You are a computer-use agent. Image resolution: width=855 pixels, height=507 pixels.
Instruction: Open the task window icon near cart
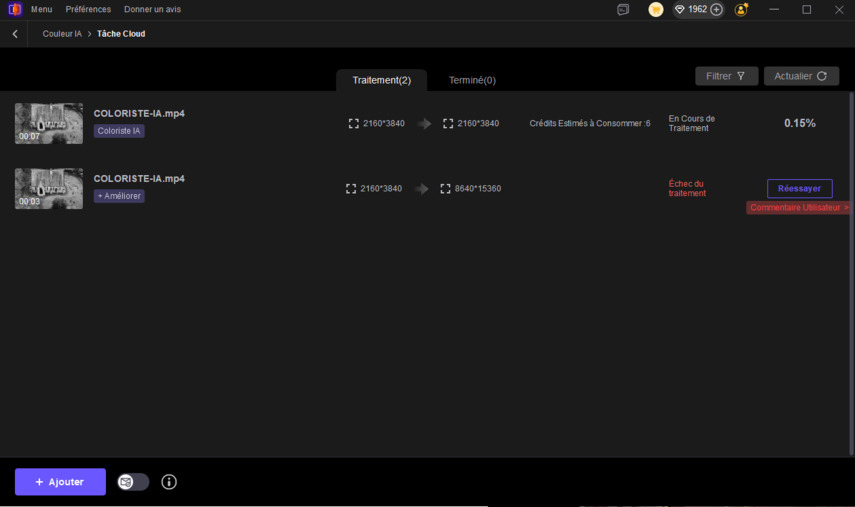(623, 10)
